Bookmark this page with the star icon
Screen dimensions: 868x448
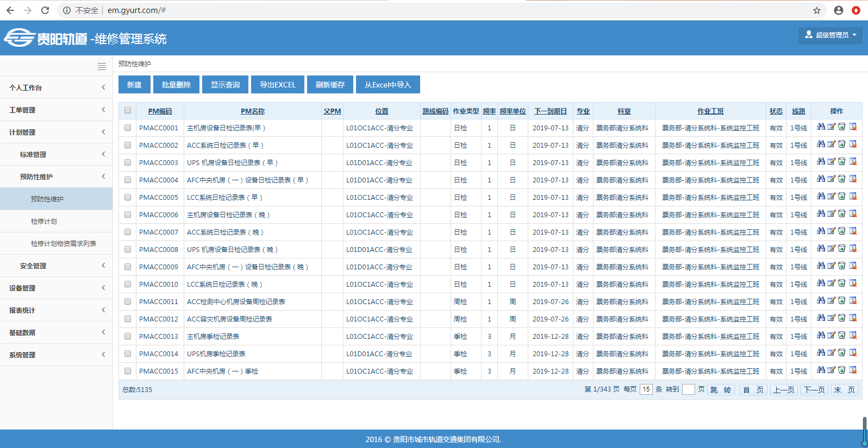point(817,10)
